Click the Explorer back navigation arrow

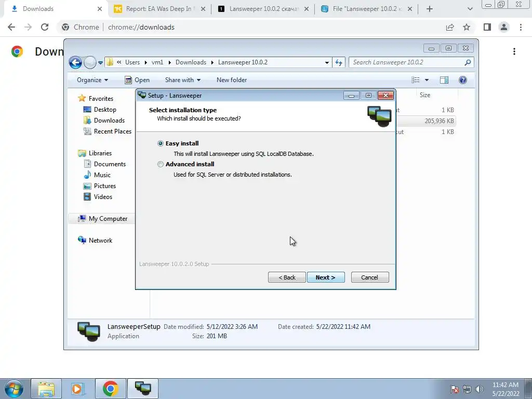(x=75, y=62)
